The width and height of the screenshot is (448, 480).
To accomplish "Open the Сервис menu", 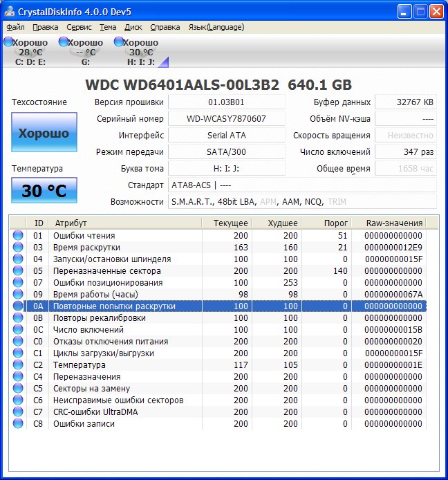I will coord(79,27).
